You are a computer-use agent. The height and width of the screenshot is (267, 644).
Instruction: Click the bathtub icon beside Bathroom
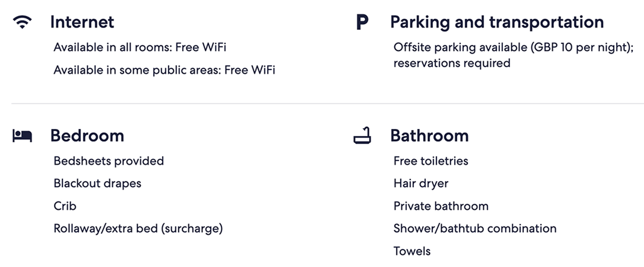point(362,135)
